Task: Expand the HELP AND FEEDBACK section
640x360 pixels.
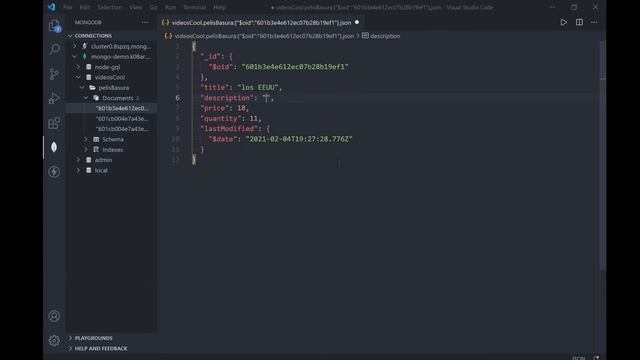Action: point(111,349)
